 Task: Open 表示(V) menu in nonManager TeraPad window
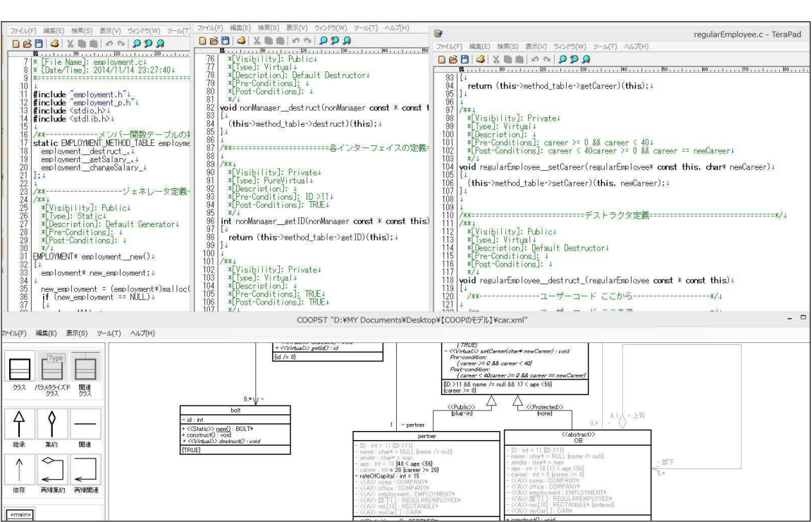coord(297,28)
